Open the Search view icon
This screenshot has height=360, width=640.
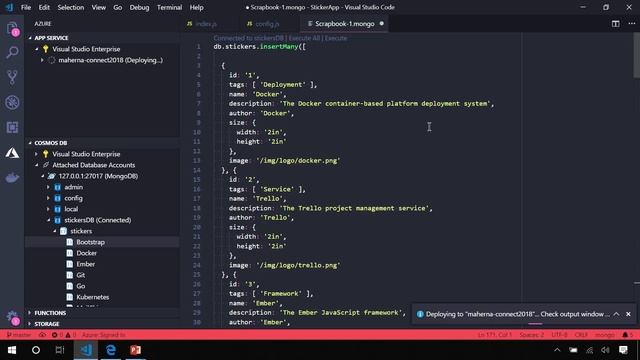[12, 52]
